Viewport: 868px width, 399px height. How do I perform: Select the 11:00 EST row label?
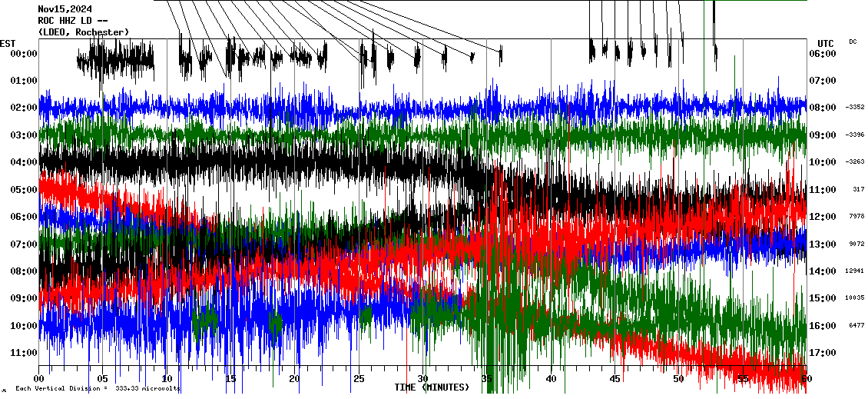click(x=23, y=353)
